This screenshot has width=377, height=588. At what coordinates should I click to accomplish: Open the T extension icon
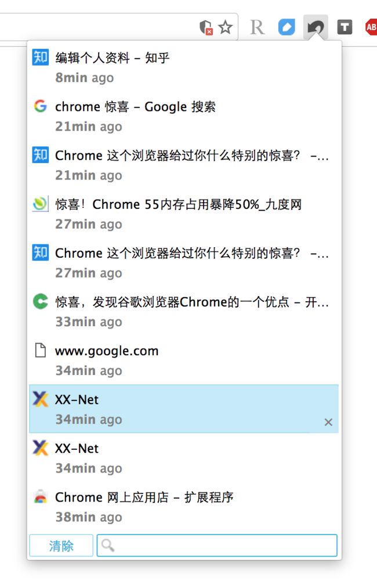pyautogui.click(x=345, y=27)
